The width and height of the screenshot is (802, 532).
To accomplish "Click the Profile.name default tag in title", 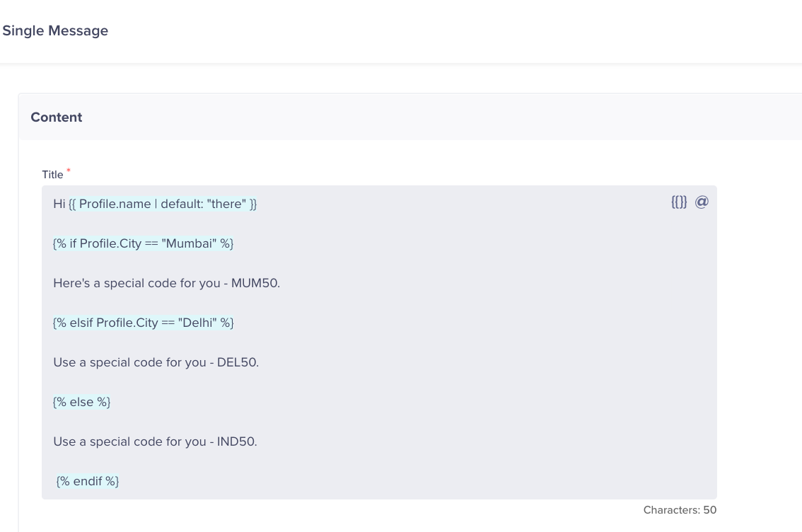I will pyautogui.click(x=163, y=204).
